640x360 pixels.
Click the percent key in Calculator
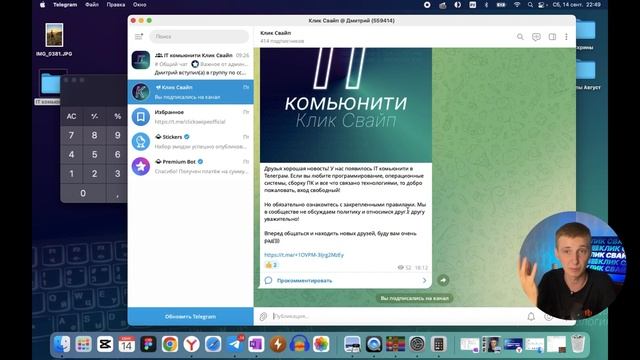pyautogui.click(x=118, y=116)
